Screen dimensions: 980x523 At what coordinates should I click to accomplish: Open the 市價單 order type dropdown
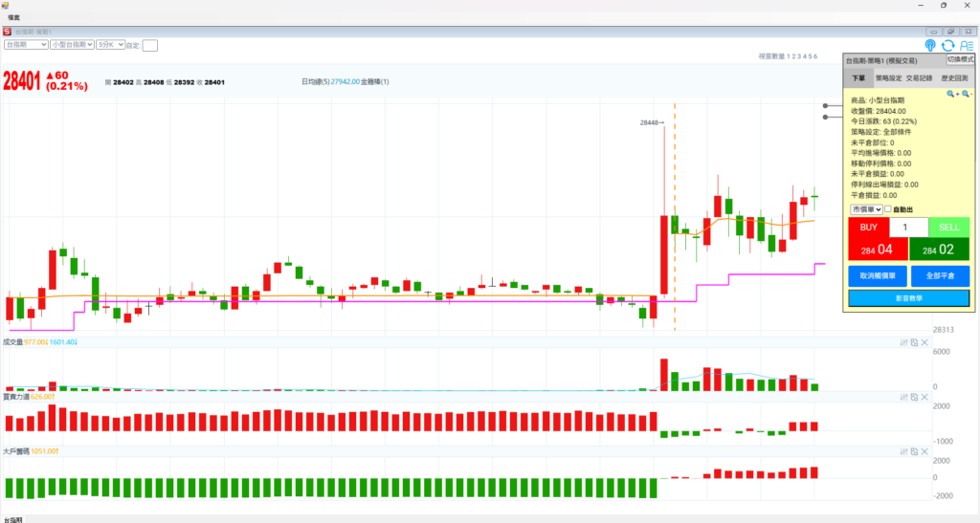click(x=866, y=209)
